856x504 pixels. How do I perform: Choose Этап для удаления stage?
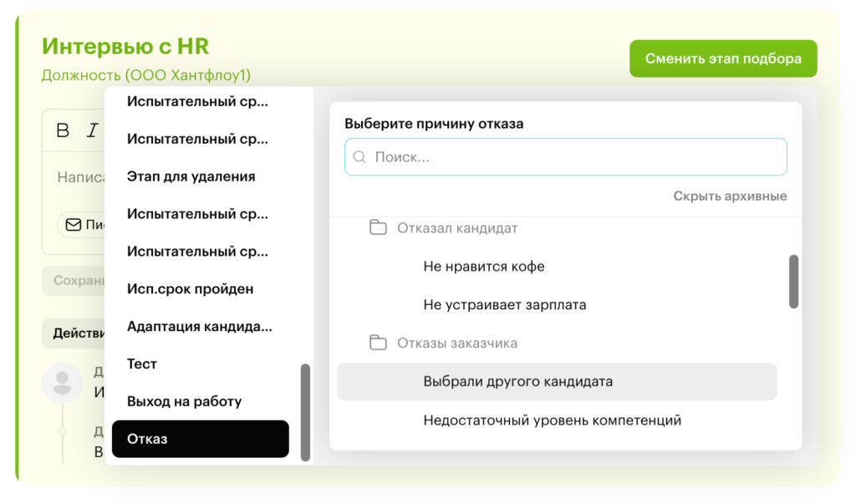[x=191, y=176]
